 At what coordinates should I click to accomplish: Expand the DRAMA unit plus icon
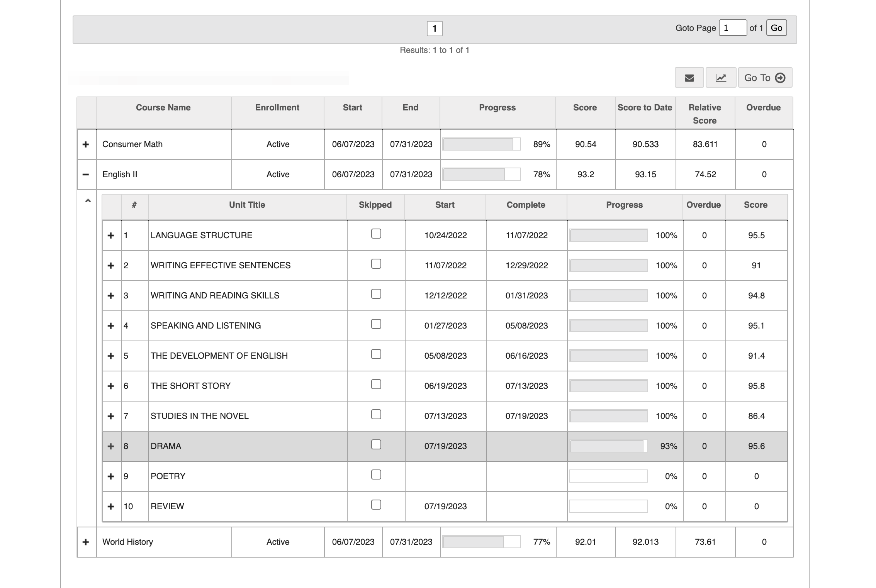click(111, 446)
